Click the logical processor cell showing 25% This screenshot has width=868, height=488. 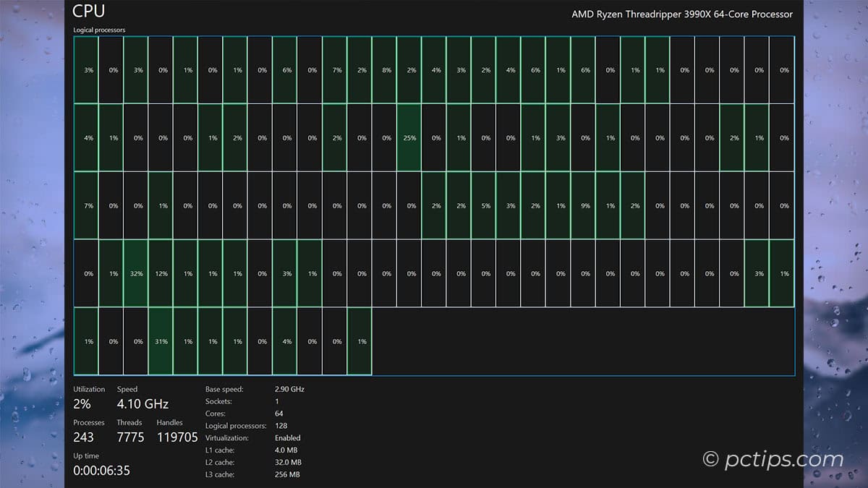point(409,138)
